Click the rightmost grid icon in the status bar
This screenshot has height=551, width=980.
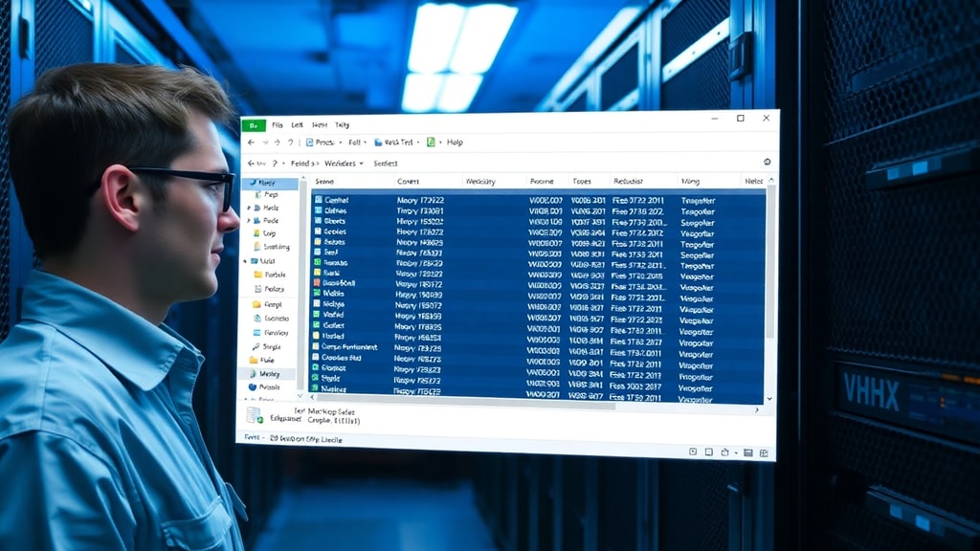coord(764,452)
